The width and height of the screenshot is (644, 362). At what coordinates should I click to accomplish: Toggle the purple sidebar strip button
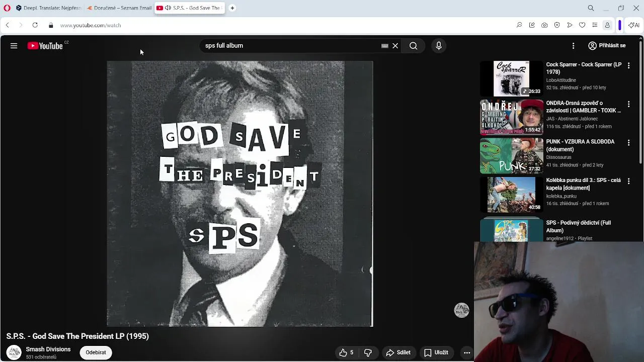[x=620, y=25]
